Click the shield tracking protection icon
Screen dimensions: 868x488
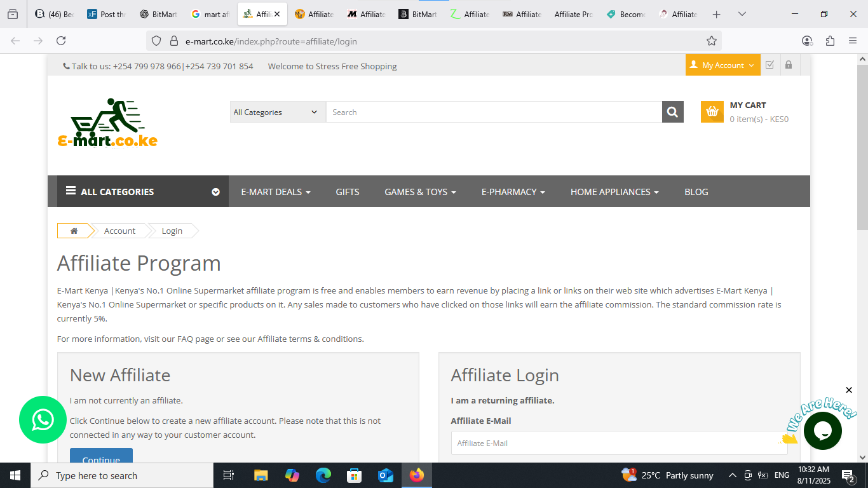tap(157, 41)
